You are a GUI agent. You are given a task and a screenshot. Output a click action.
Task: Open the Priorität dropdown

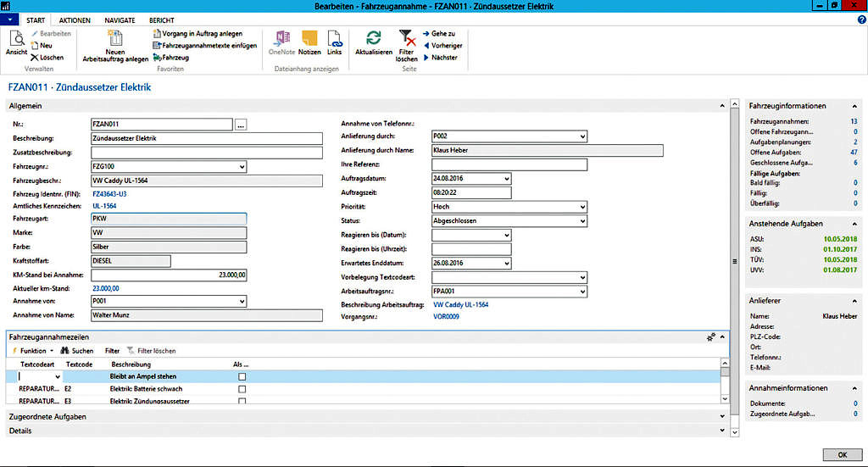[x=581, y=207]
